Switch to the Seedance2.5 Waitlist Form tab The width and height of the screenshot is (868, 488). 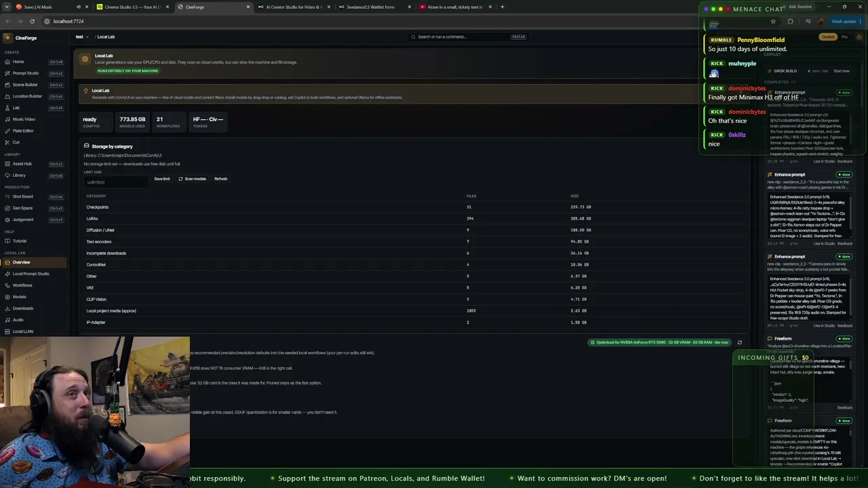point(375,7)
